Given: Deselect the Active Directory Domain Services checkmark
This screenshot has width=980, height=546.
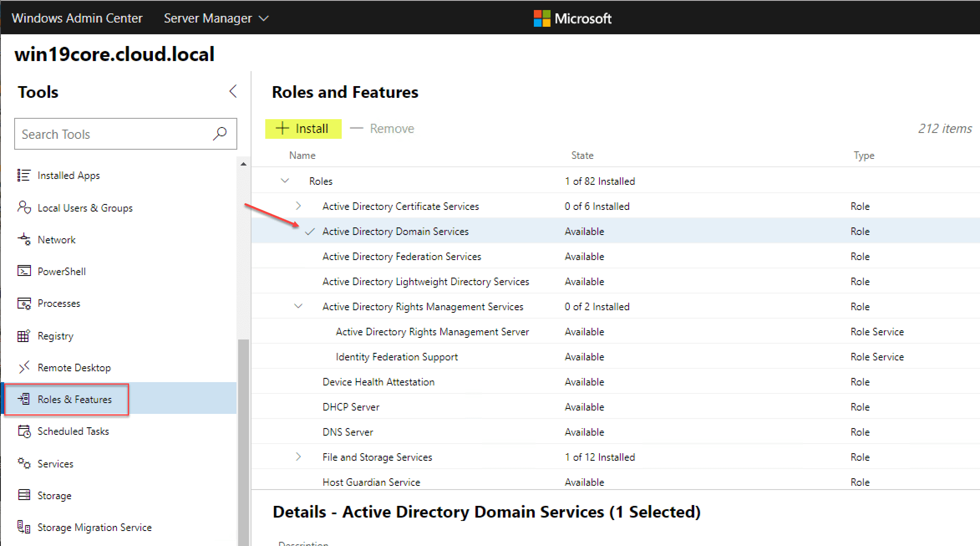Looking at the screenshot, I should (310, 231).
